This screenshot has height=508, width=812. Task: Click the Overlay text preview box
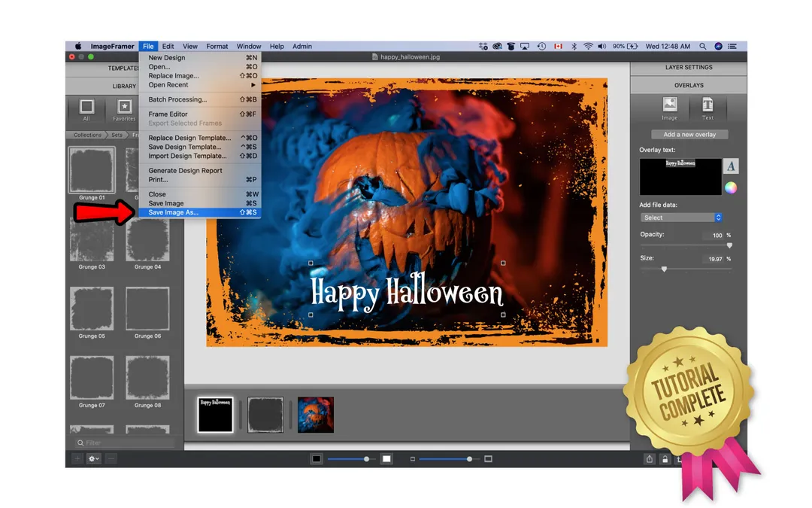pos(680,177)
